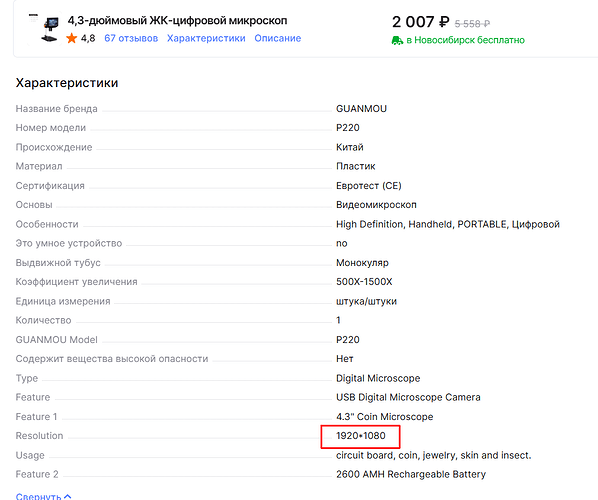Screen dimensions: 598x500
Task: Go to the Характеристики tab link
Action: click(206, 38)
